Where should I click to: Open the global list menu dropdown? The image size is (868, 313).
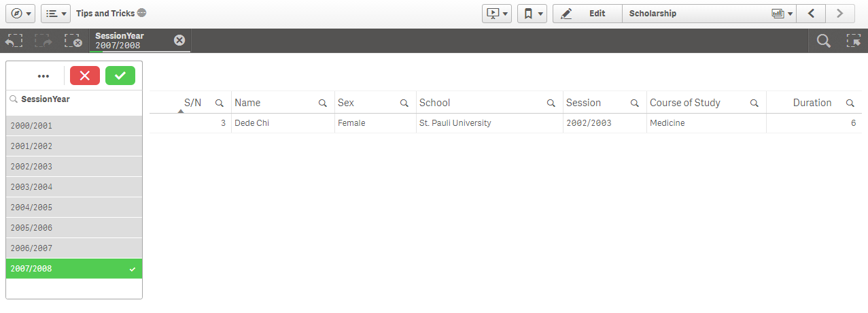tap(55, 13)
